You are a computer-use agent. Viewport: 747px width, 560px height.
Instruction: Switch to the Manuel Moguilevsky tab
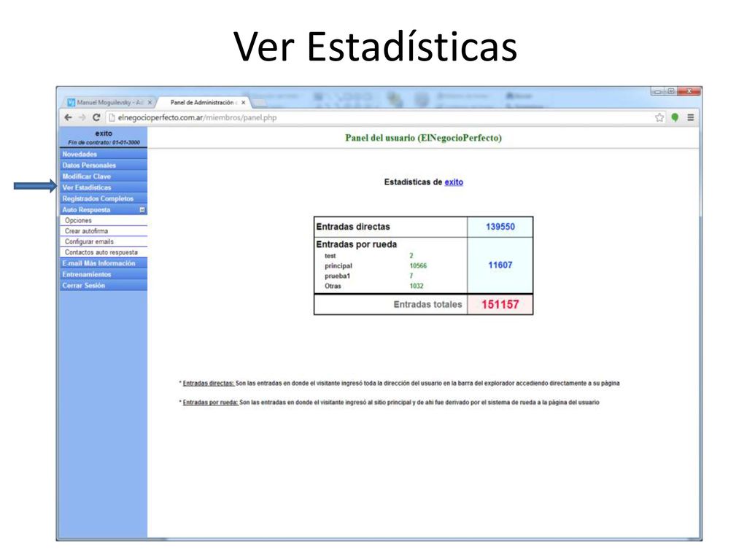coord(109,102)
